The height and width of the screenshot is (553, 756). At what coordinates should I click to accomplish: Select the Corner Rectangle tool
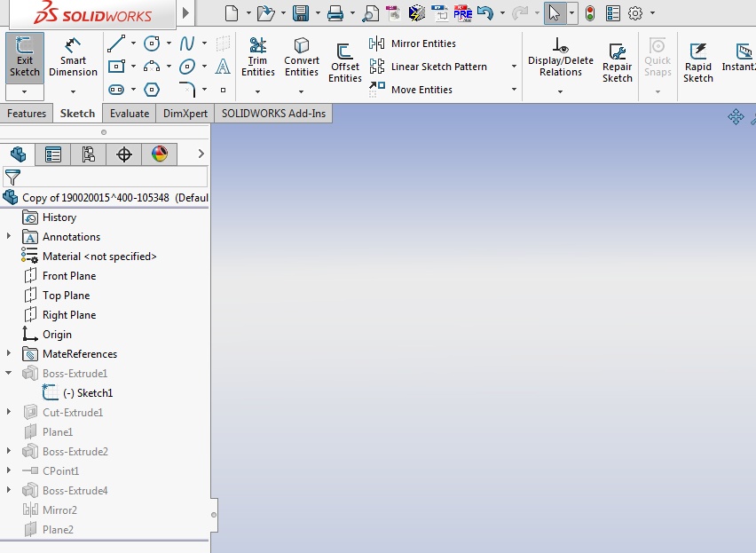coord(116,66)
